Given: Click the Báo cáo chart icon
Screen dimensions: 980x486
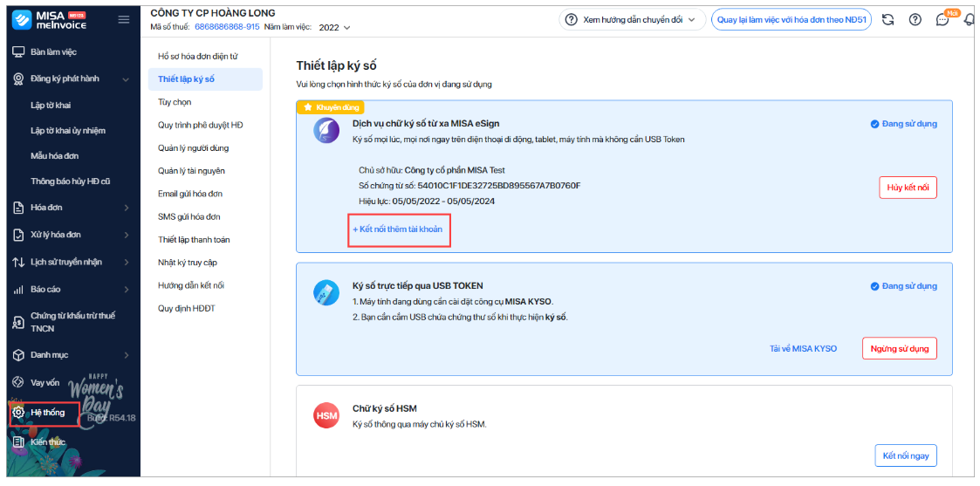Looking at the screenshot, I should tap(18, 290).
